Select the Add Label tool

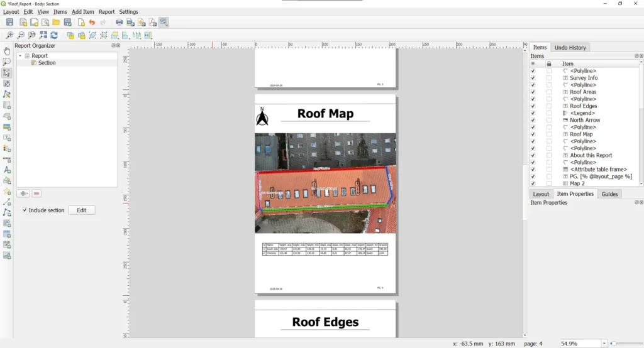click(6, 138)
